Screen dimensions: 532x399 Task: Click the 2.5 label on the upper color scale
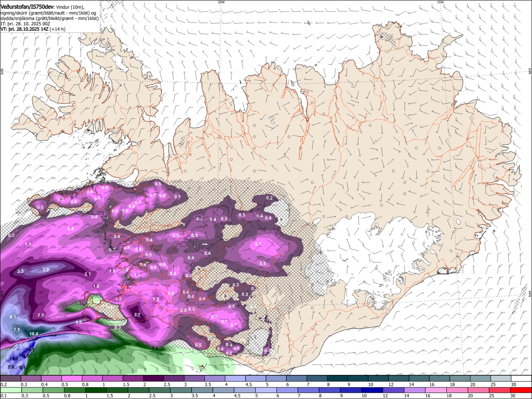point(167,384)
